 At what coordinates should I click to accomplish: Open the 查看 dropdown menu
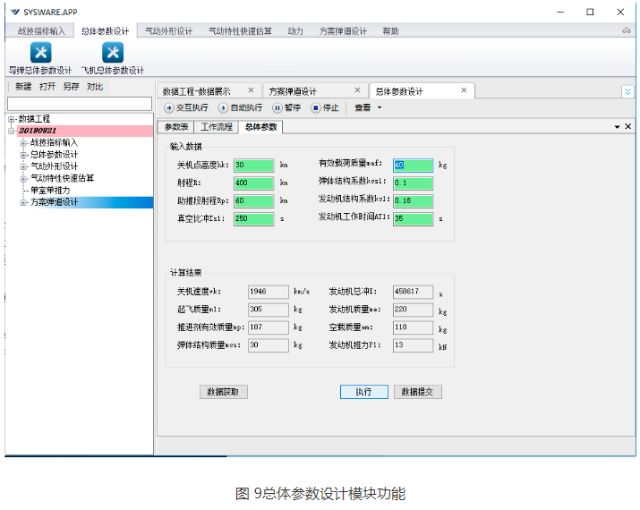[x=368, y=108]
